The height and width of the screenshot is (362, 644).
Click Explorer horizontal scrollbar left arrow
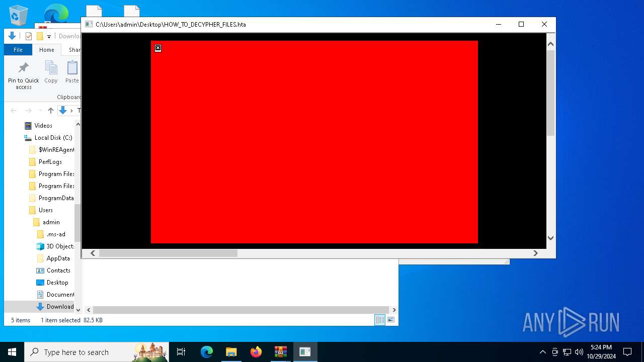(x=89, y=310)
